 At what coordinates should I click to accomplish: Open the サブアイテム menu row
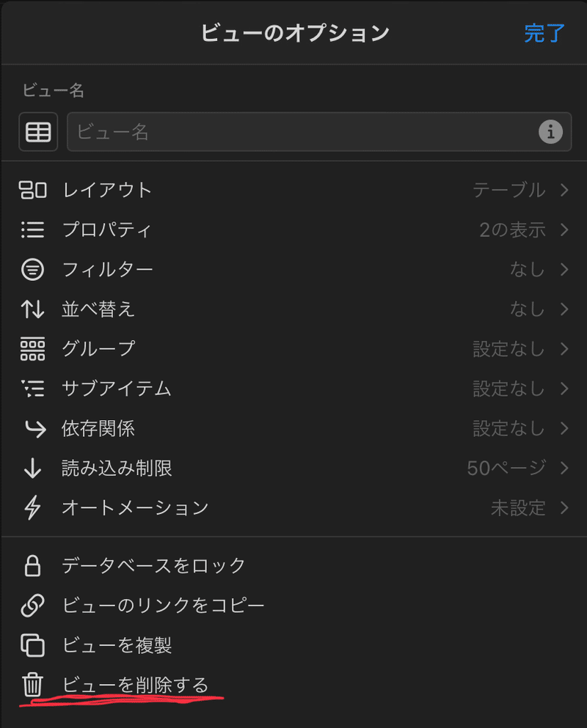(293, 389)
